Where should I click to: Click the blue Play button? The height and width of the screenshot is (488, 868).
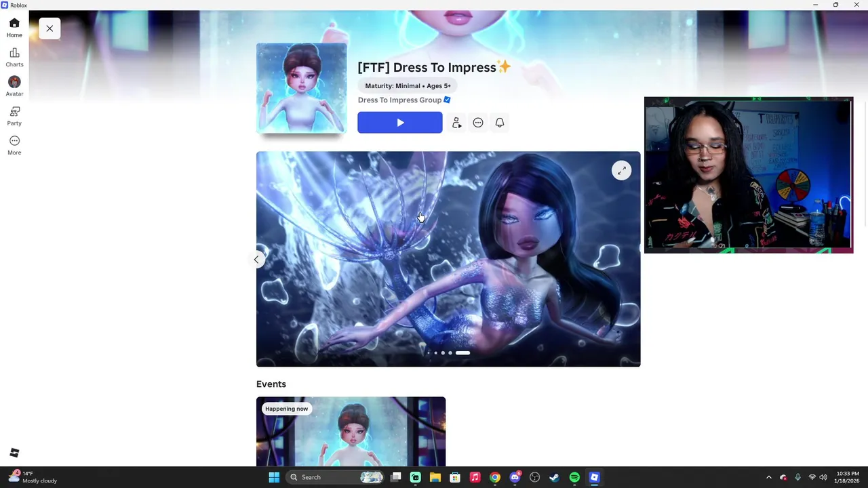(400, 123)
